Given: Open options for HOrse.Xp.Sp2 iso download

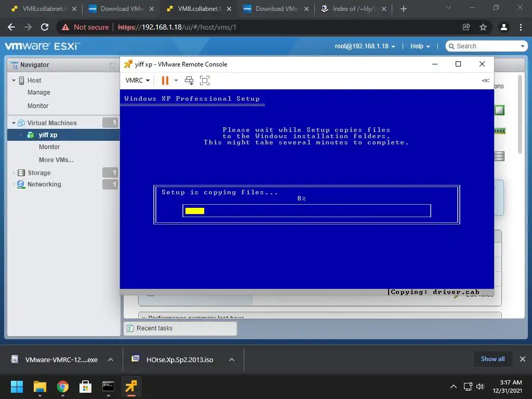Looking at the screenshot, I should [x=232, y=360].
